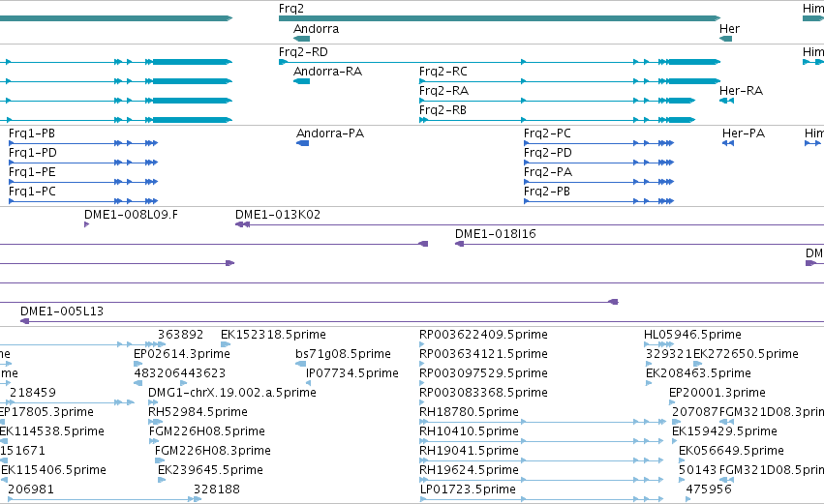Select the Frq2-RB transcript label
824x504 pixels.
pyautogui.click(x=443, y=110)
